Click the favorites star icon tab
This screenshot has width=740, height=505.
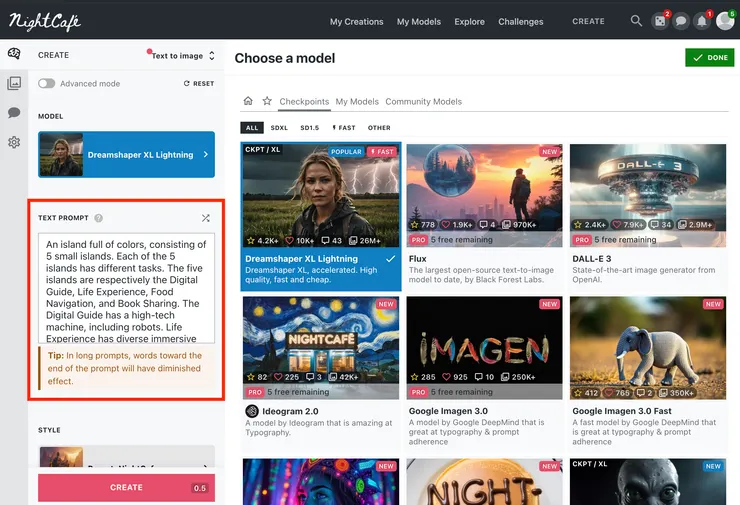click(267, 101)
